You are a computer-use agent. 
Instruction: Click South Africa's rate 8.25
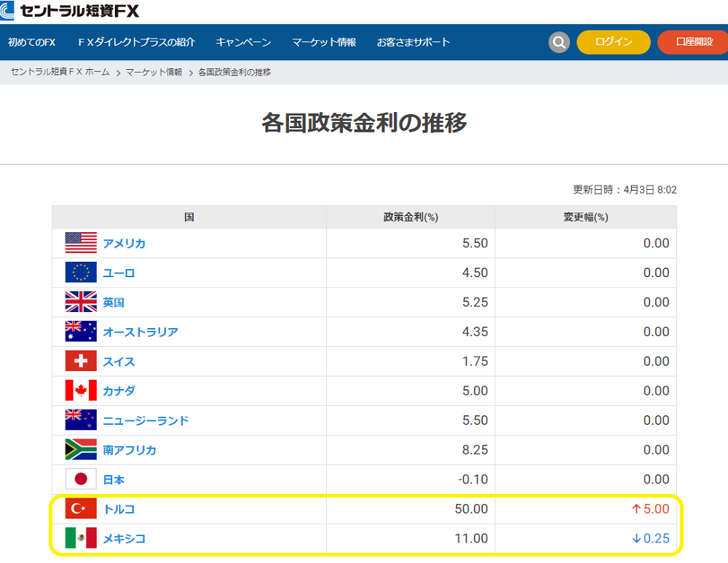(475, 450)
